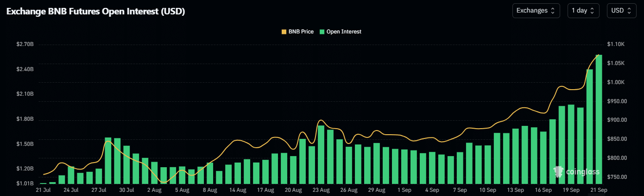Click the $2.70B left axis label
644x196 pixels.
25,45
